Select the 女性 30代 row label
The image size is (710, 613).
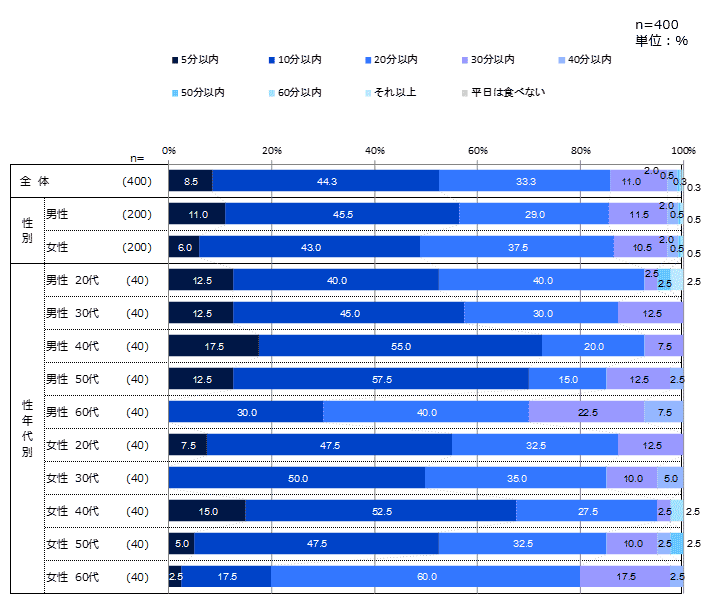click(72, 478)
